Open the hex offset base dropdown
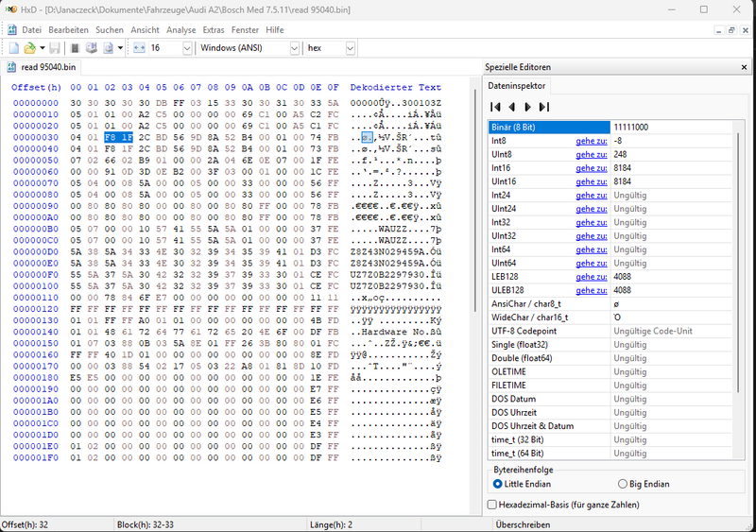Image resolution: width=756 pixels, height=532 pixels. [x=351, y=47]
